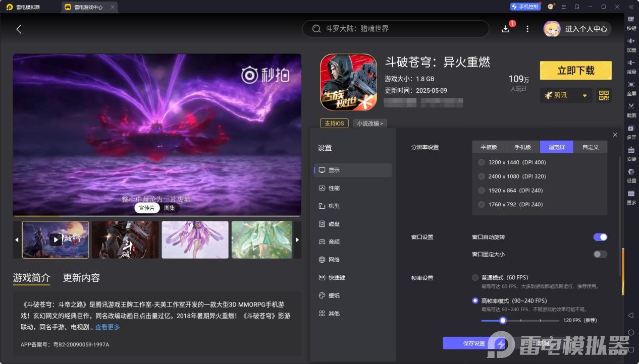
Task: Select 1920 x 864 (DPI 240) resolution
Action: (481, 191)
